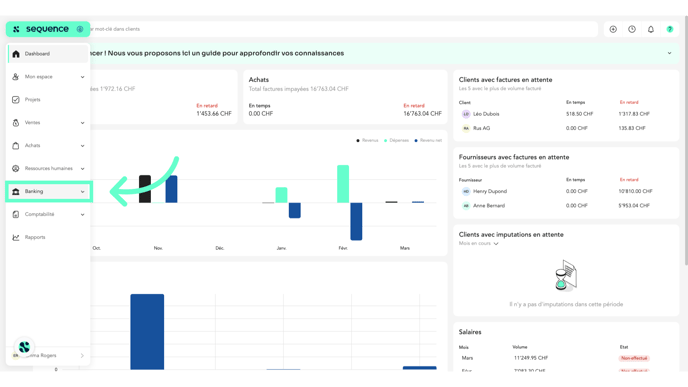Click the circular icon beside Sequence name

tap(80, 29)
